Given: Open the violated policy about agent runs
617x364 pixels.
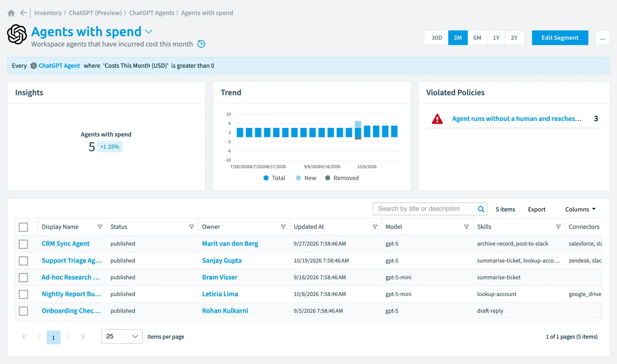Looking at the screenshot, I should [x=517, y=119].
